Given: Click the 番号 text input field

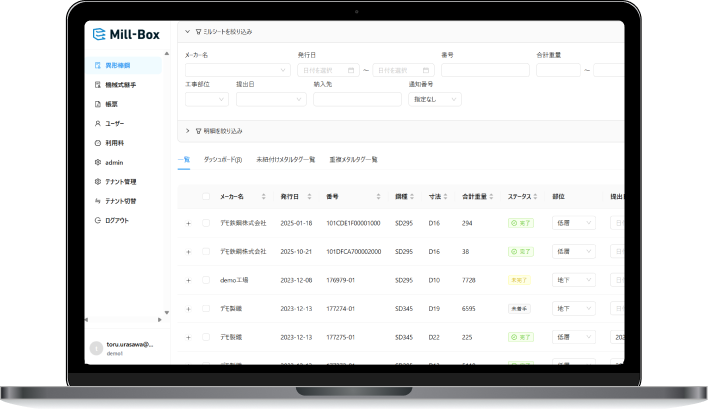Looking at the screenshot, I should coord(484,70).
